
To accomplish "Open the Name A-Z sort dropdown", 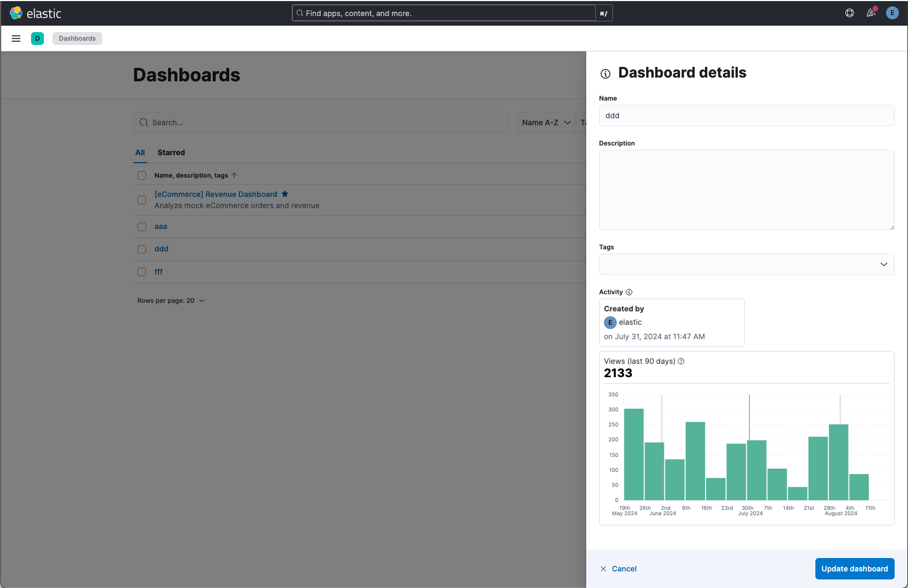I will (546, 123).
